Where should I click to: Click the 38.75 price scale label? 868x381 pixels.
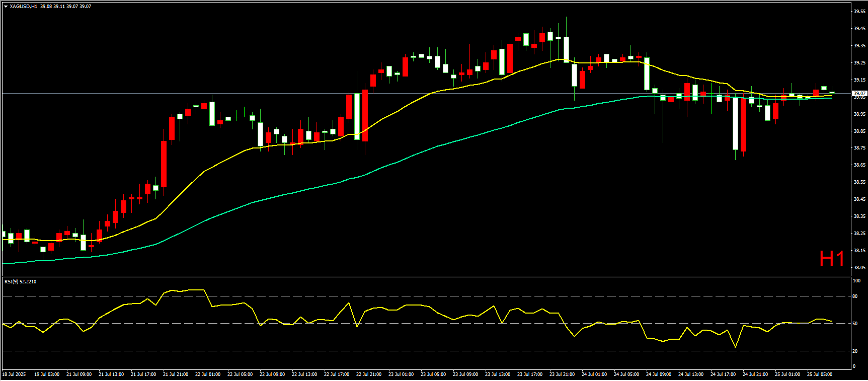[x=859, y=148]
